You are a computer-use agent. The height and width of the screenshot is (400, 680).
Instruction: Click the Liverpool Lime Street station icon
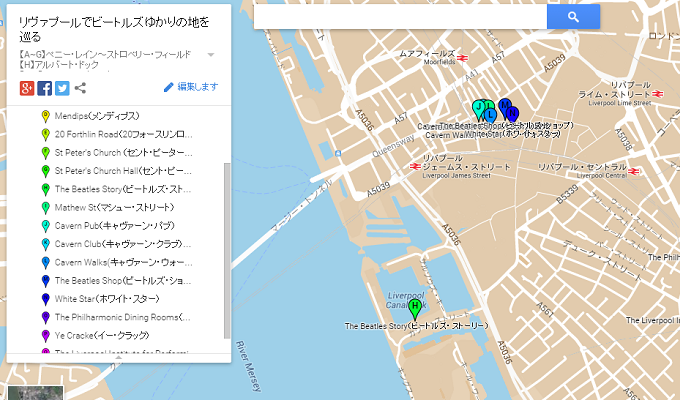tap(661, 92)
